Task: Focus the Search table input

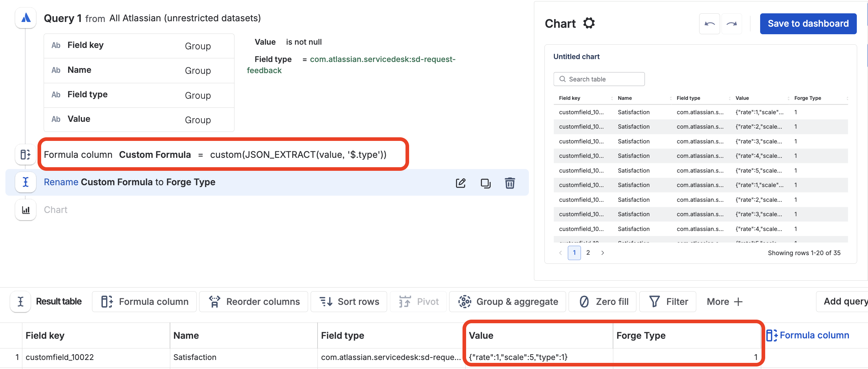Action: coord(599,79)
